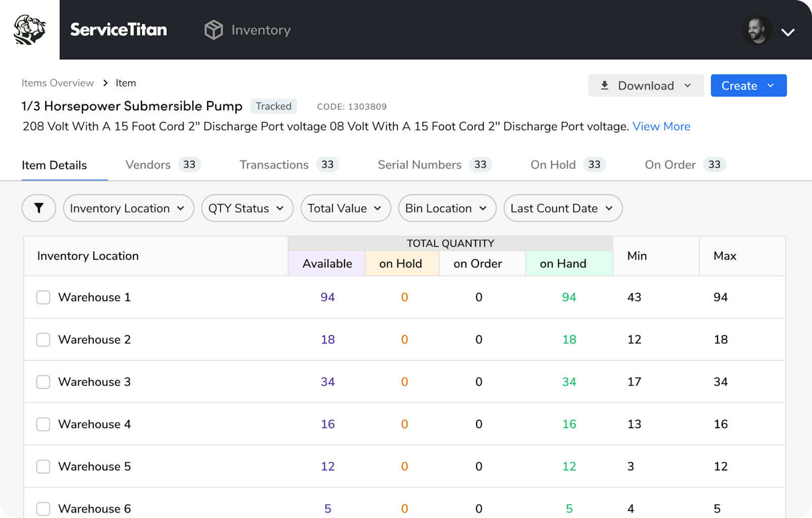Click the Available column header
The height and width of the screenshot is (518, 812).
327,263
